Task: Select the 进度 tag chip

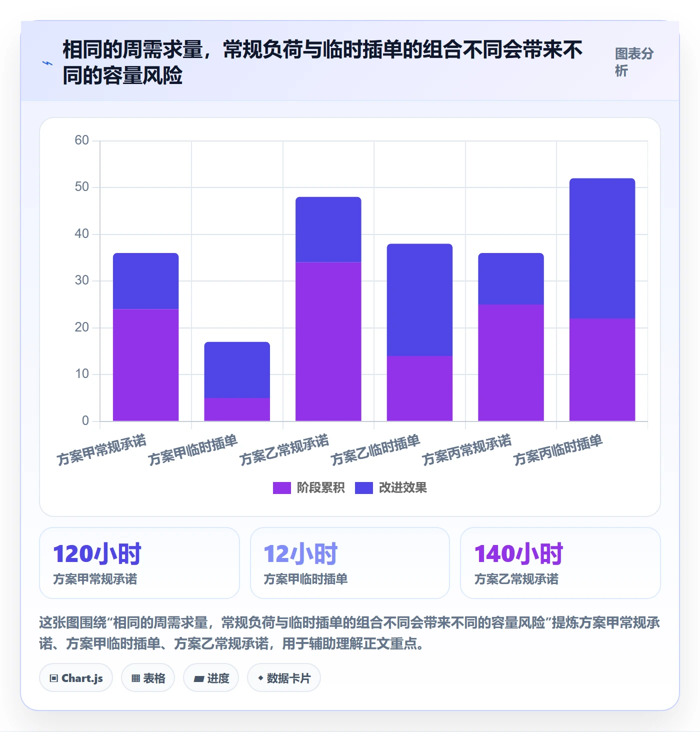Action: [x=211, y=678]
